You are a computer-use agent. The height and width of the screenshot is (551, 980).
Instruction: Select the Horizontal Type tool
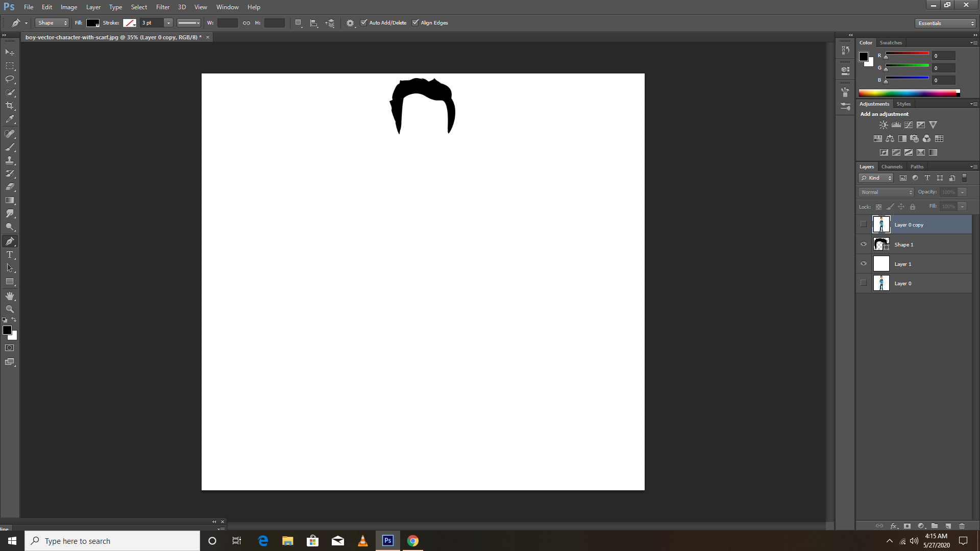tap(10, 255)
